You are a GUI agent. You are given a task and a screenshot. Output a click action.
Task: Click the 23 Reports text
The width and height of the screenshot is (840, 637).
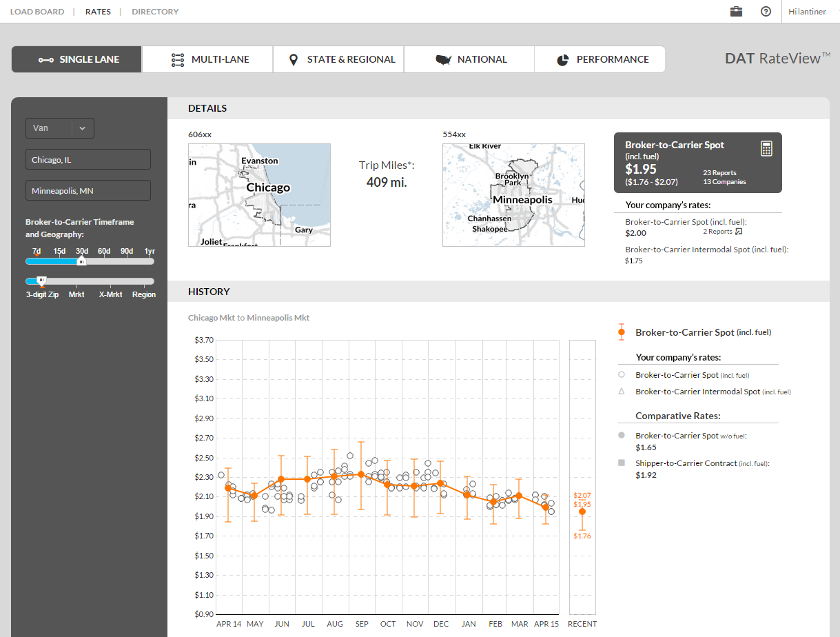click(719, 173)
